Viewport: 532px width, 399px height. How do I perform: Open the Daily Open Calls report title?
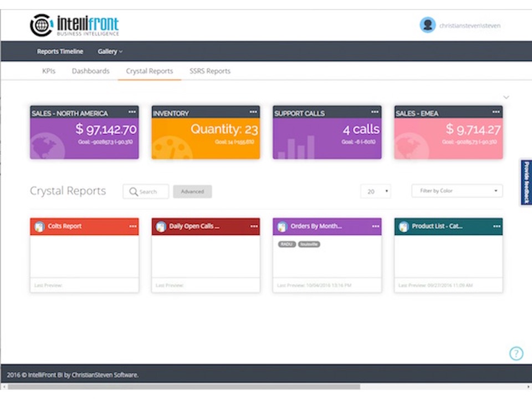point(194,226)
